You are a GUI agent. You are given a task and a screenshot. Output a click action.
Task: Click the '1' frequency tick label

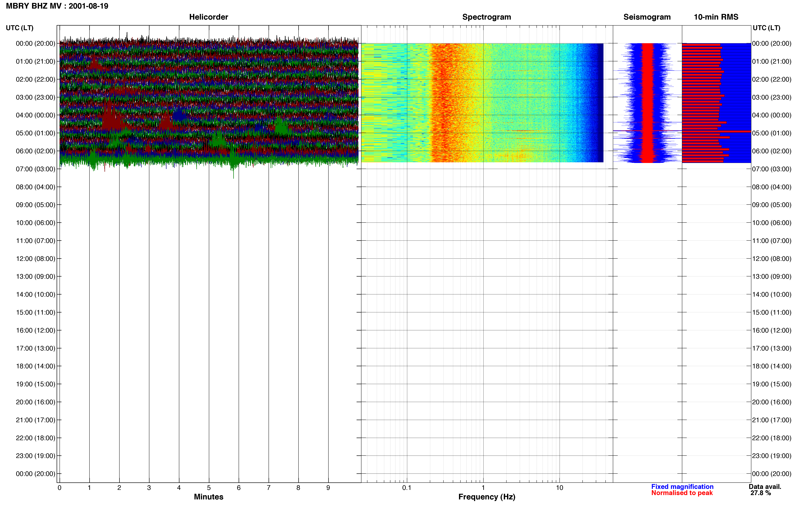tap(483, 487)
